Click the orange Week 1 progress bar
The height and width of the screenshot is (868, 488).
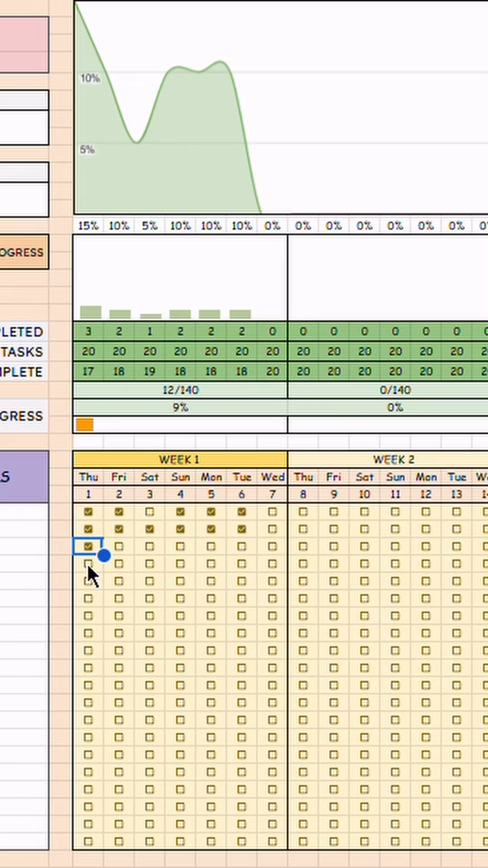click(84, 425)
